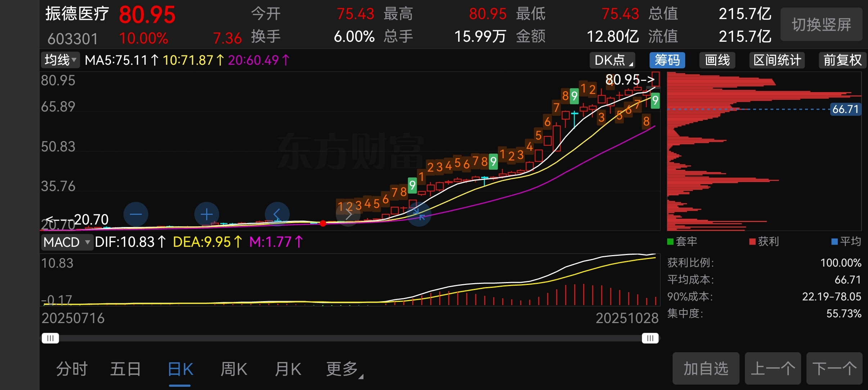This screenshot has height=390, width=868.
Task: Expand the DK点 options menu
Action: (612, 60)
